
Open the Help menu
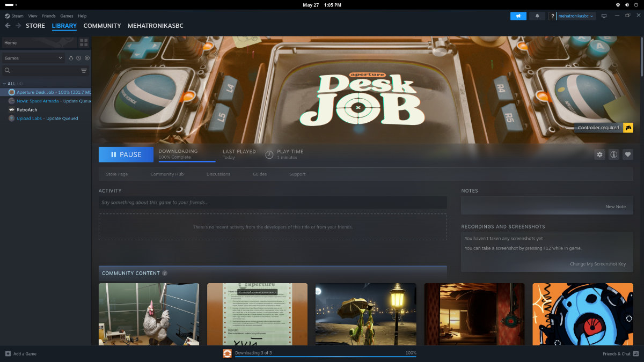coord(82,16)
